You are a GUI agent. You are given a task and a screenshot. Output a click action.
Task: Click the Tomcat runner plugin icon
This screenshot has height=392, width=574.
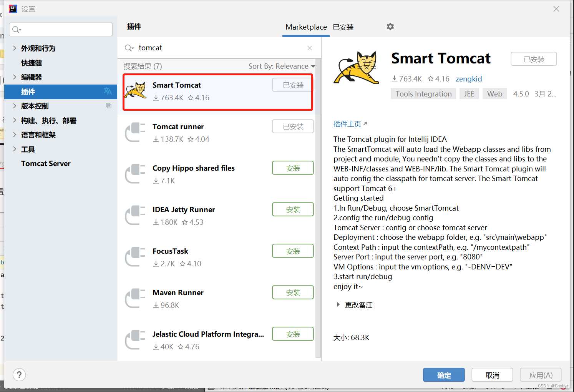[135, 132]
